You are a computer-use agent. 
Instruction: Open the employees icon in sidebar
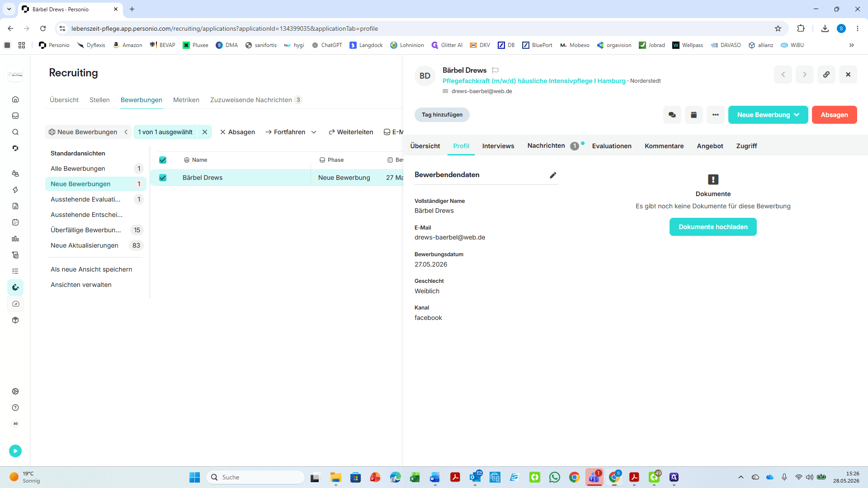[15, 174]
